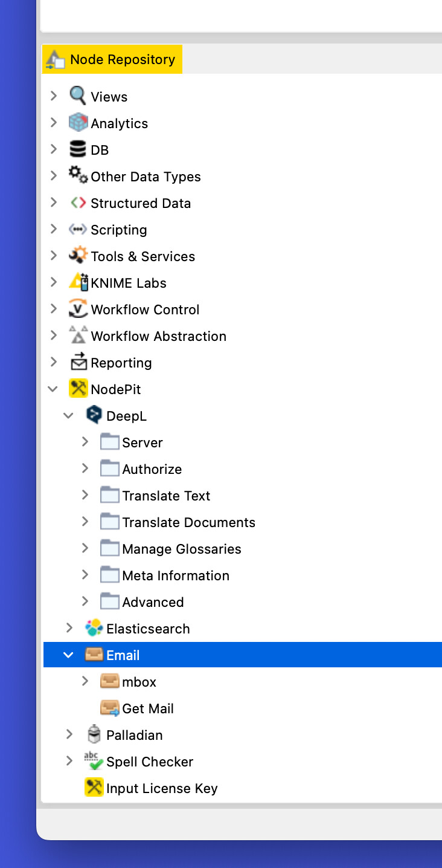
Task: Expand the Spell Checker group
Action: [69, 760]
